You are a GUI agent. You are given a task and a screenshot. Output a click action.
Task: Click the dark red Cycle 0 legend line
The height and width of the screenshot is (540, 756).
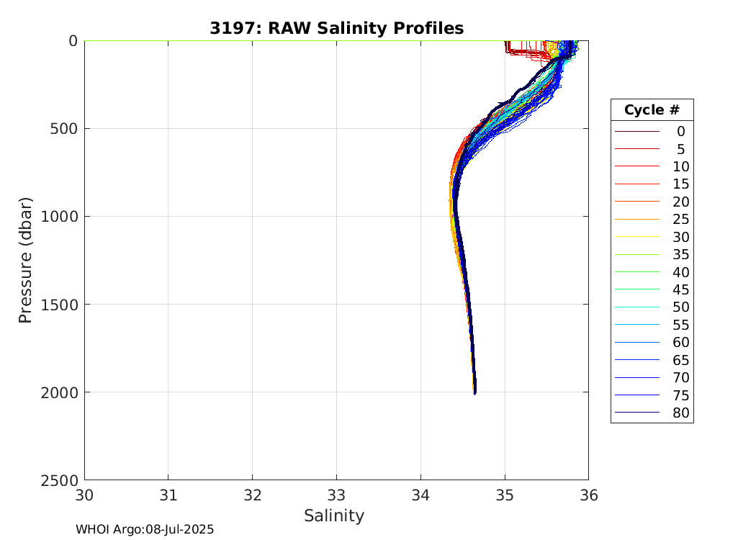636,132
